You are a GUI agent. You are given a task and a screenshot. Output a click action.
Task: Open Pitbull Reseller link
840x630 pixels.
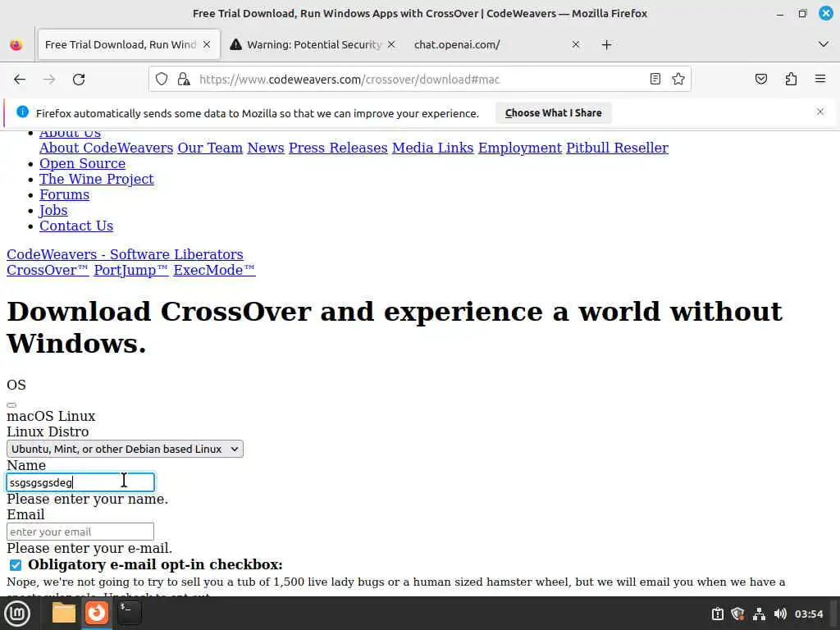(617, 148)
